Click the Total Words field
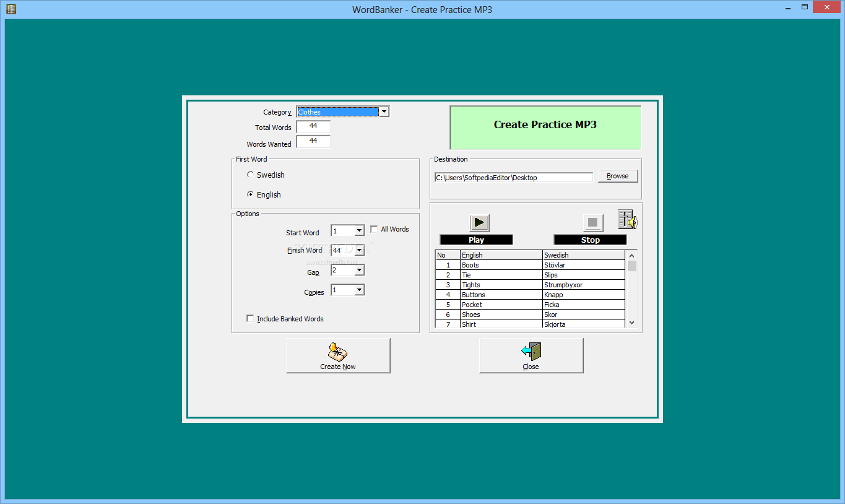Screen dimensions: 845x504 click(x=313, y=127)
